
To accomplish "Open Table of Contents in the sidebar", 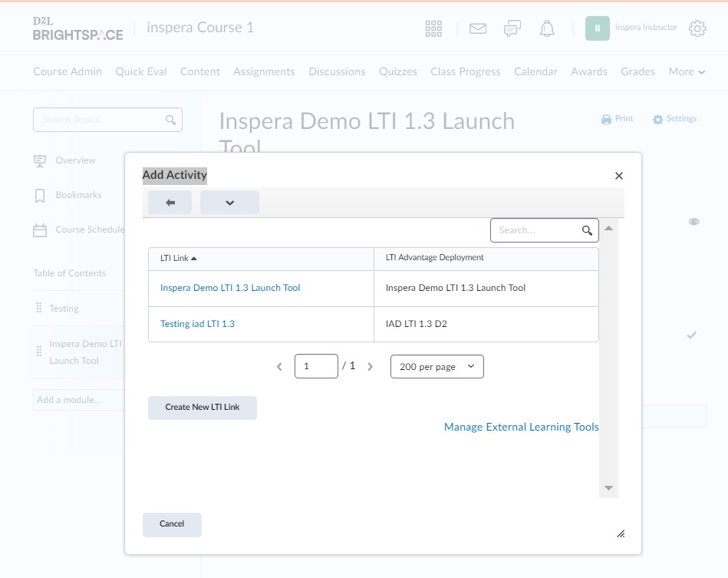I will (x=70, y=273).
